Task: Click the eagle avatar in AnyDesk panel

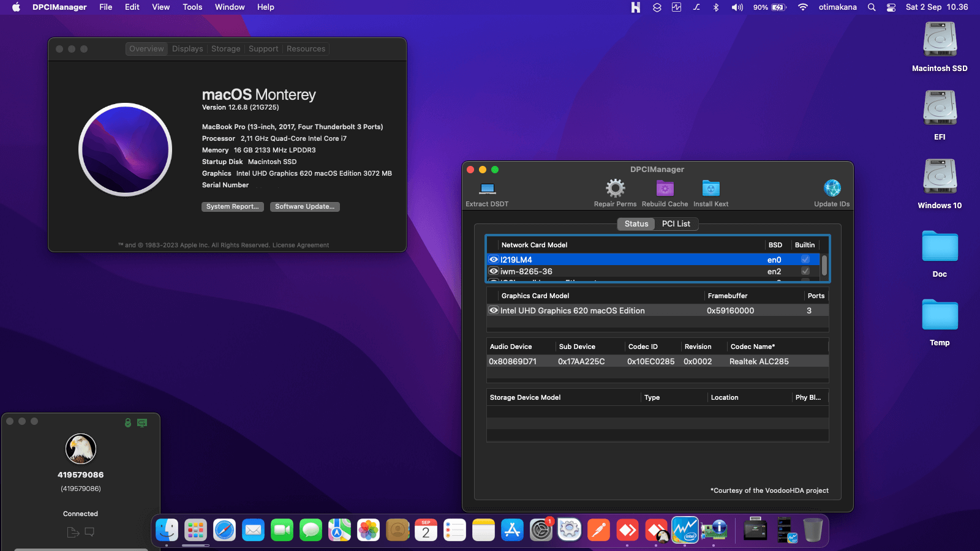Action: pyautogui.click(x=81, y=449)
